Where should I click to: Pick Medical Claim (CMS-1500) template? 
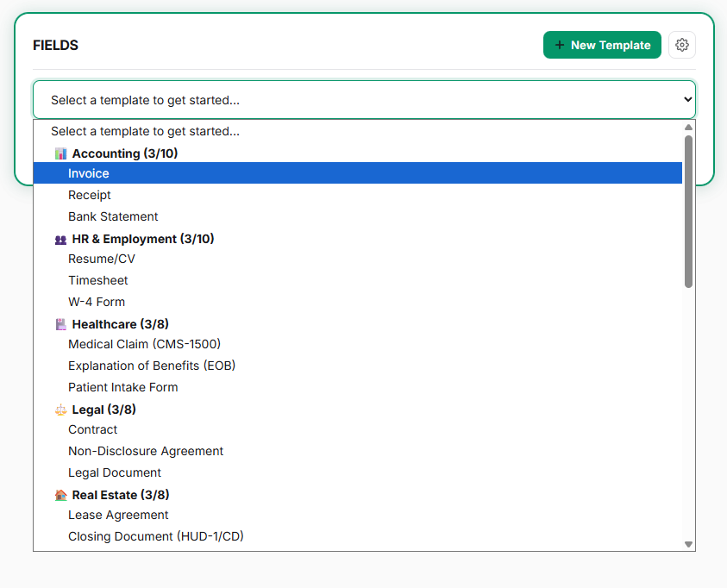[144, 344]
